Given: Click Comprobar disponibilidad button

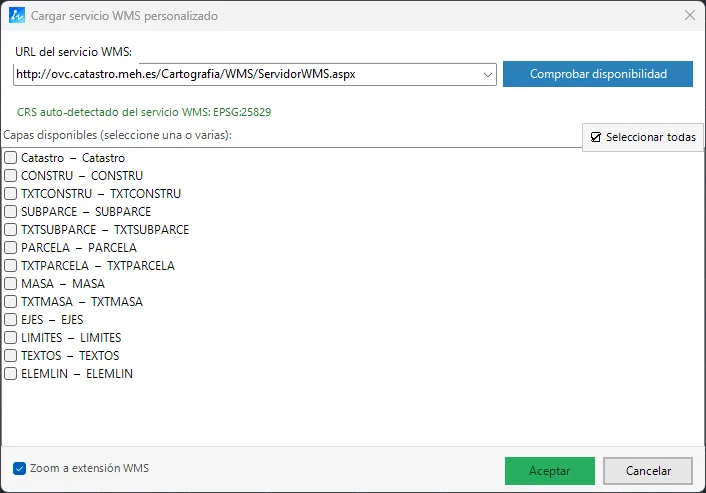Looking at the screenshot, I should coord(598,74).
